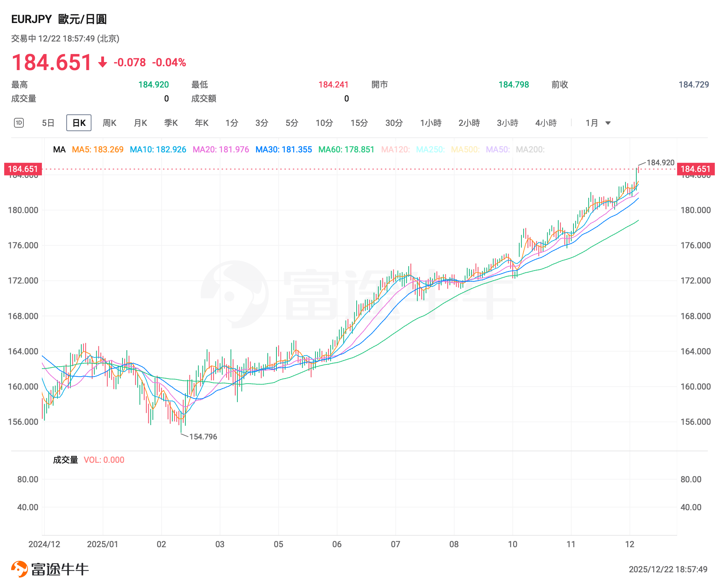Select the 日K daily candlestick tab

point(79,123)
